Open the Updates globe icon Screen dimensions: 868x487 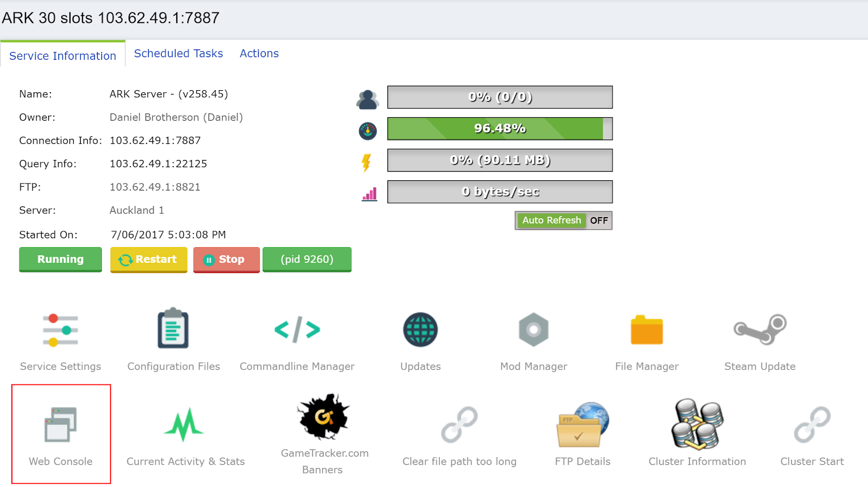420,330
